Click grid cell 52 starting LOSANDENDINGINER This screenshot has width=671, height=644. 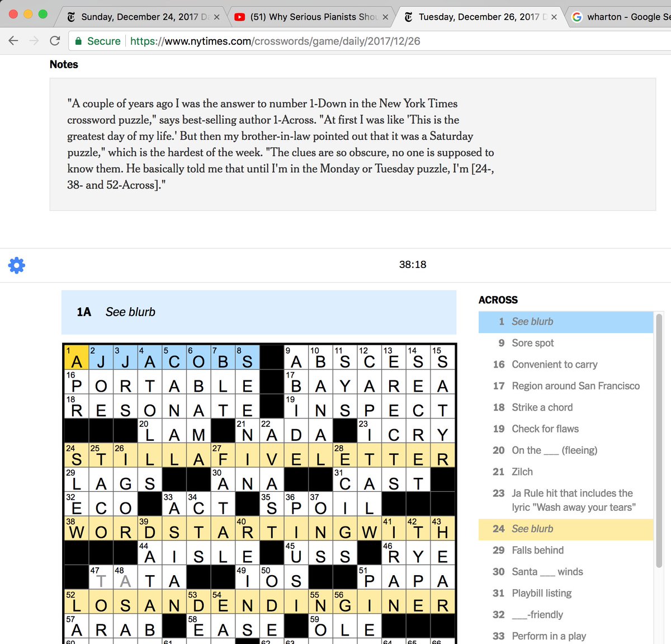point(77,601)
